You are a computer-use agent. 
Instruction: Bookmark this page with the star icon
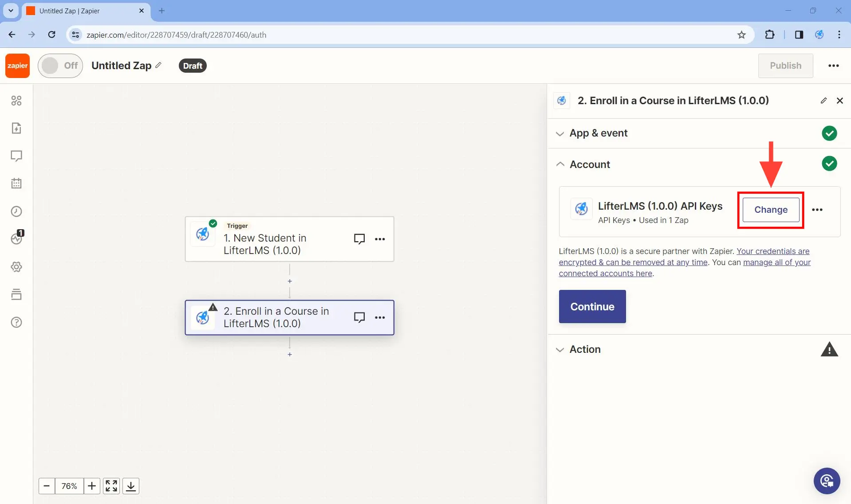(741, 35)
